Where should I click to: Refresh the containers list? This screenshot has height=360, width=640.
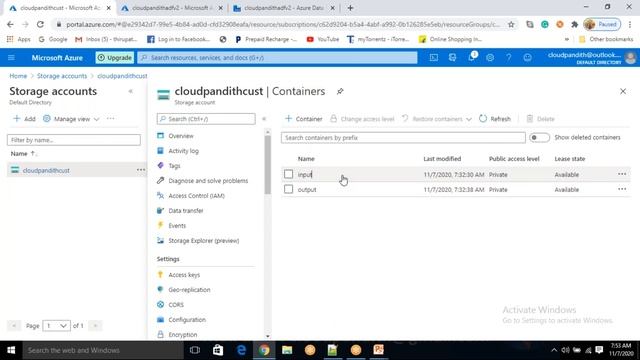coord(495,119)
